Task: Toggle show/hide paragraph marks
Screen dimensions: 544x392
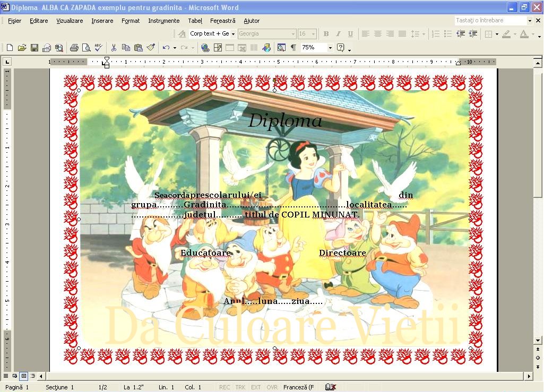Action: click(x=293, y=48)
